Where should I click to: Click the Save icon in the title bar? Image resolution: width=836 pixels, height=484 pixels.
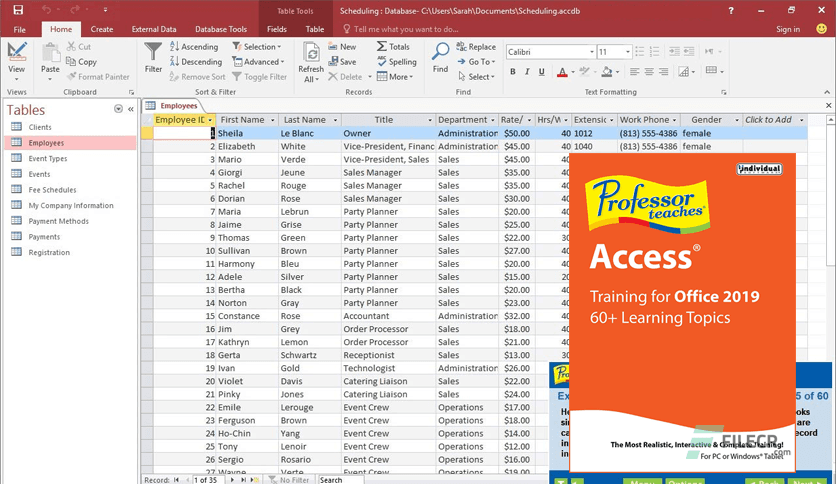(18, 10)
